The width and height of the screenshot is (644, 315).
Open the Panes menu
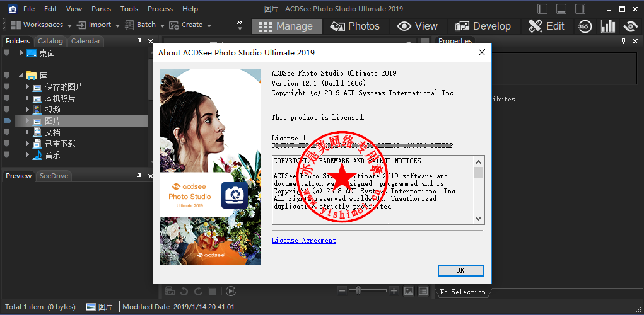(x=101, y=9)
